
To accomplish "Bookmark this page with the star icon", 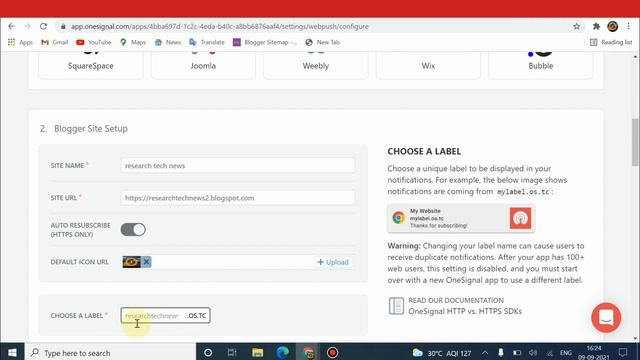I will tap(576, 26).
